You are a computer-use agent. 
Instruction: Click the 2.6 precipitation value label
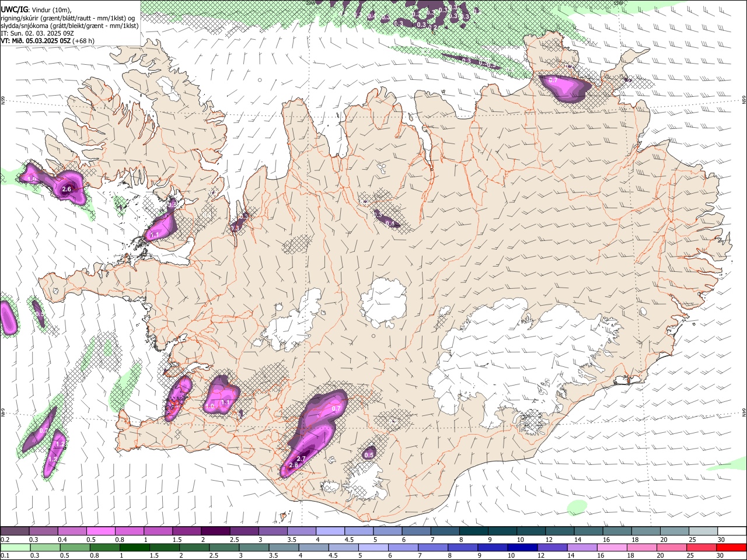[x=67, y=189]
